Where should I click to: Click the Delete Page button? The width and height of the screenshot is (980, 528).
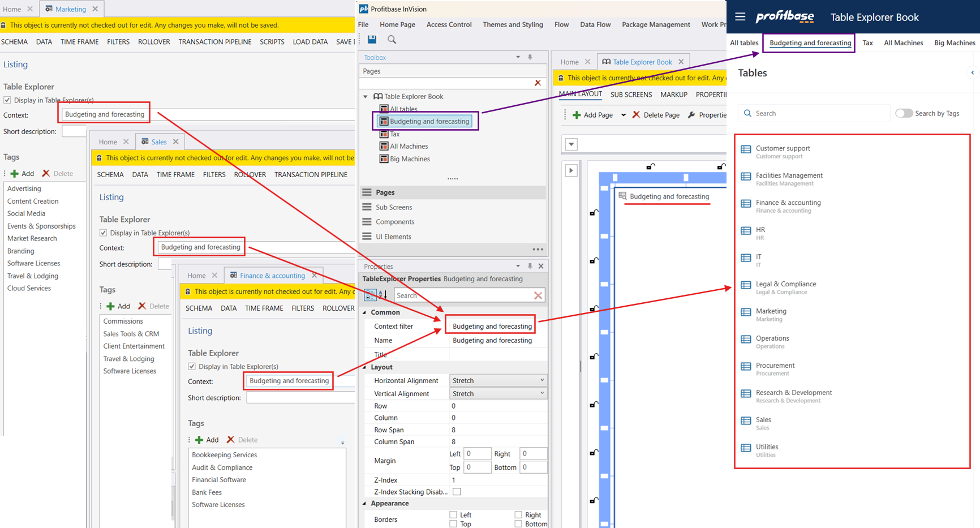click(656, 115)
